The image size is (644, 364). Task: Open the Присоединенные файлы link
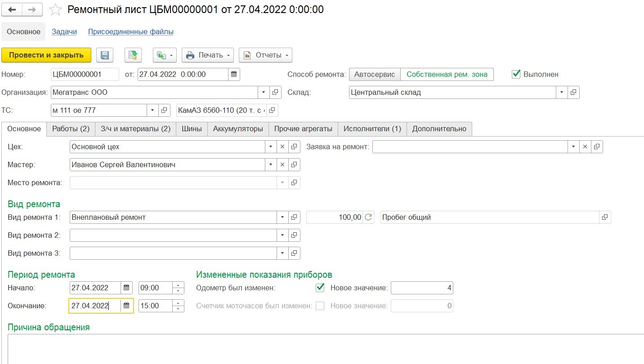130,32
